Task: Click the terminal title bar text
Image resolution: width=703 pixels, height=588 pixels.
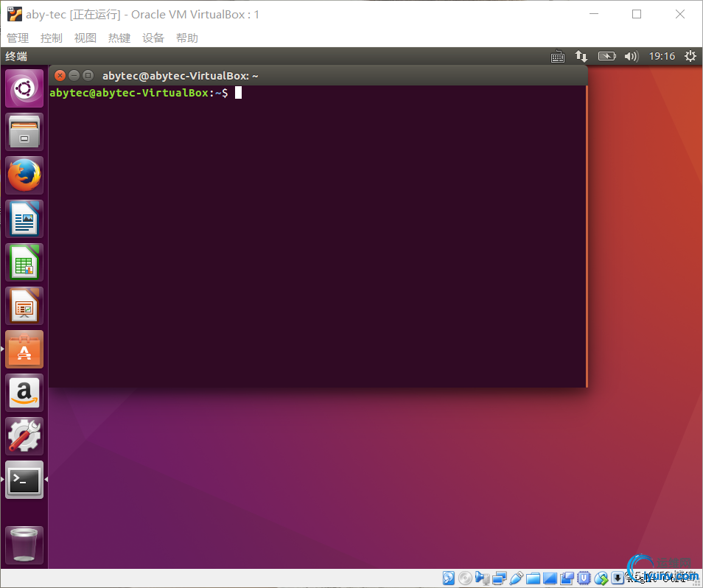Action: (x=181, y=76)
